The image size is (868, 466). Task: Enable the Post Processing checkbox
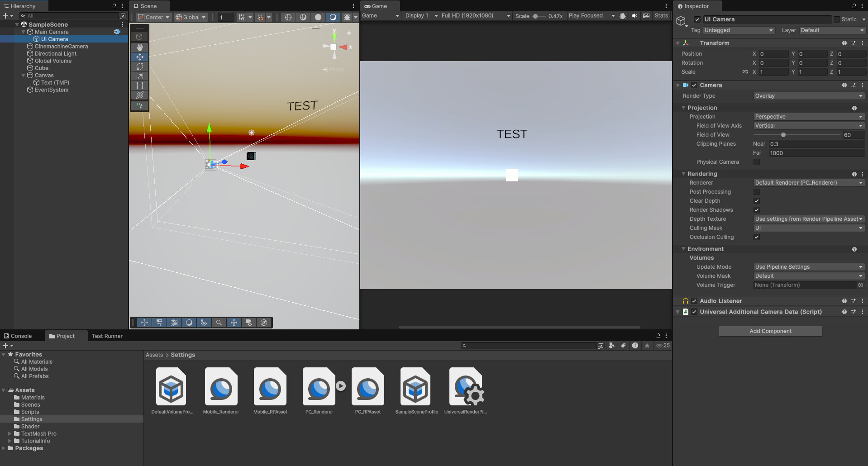pyautogui.click(x=756, y=192)
